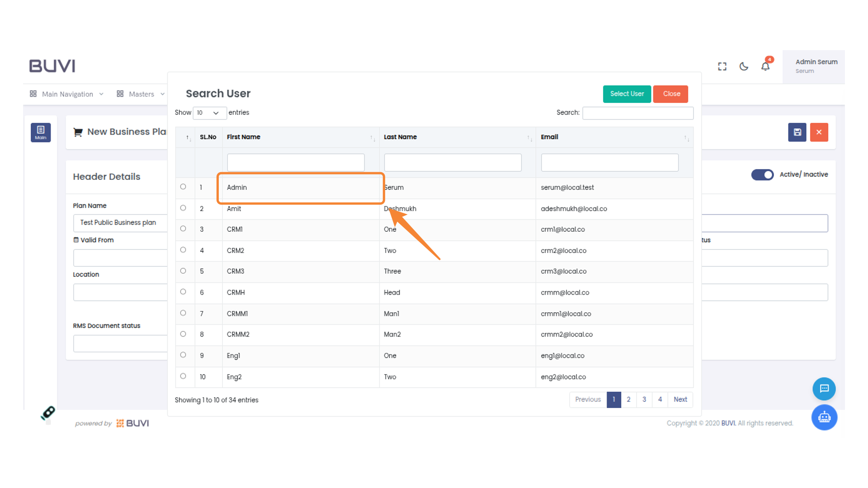Go to page 2 of results
This screenshot has width=868, height=488.
click(628, 399)
